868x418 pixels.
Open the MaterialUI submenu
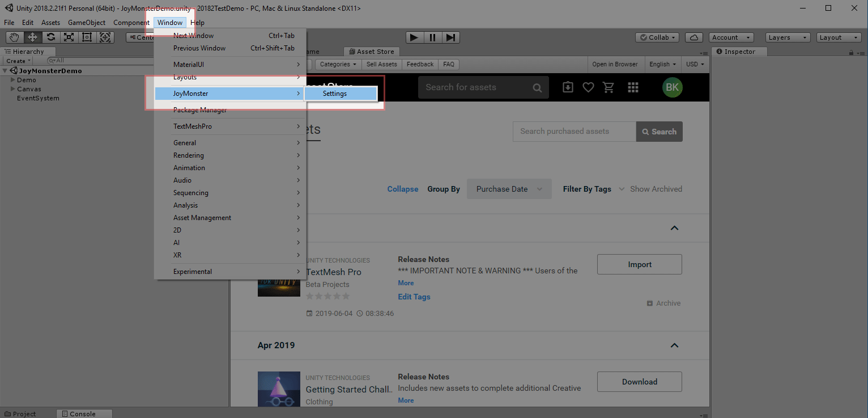[x=230, y=65]
